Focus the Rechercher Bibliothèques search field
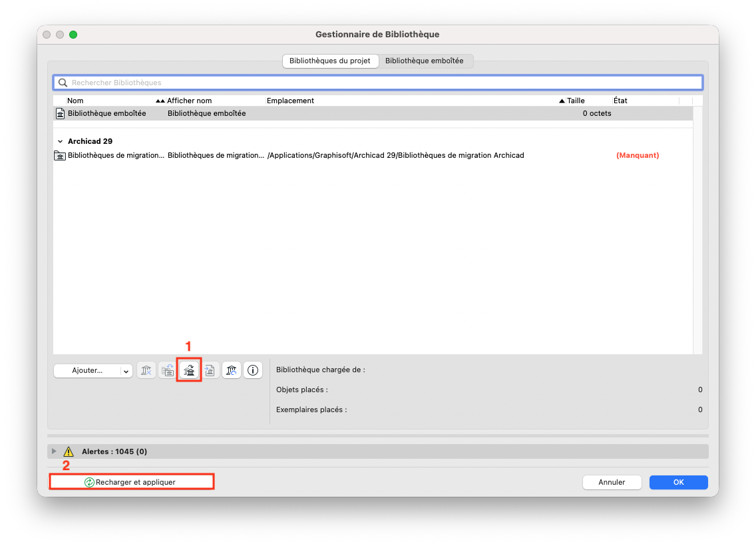 point(378,83)
